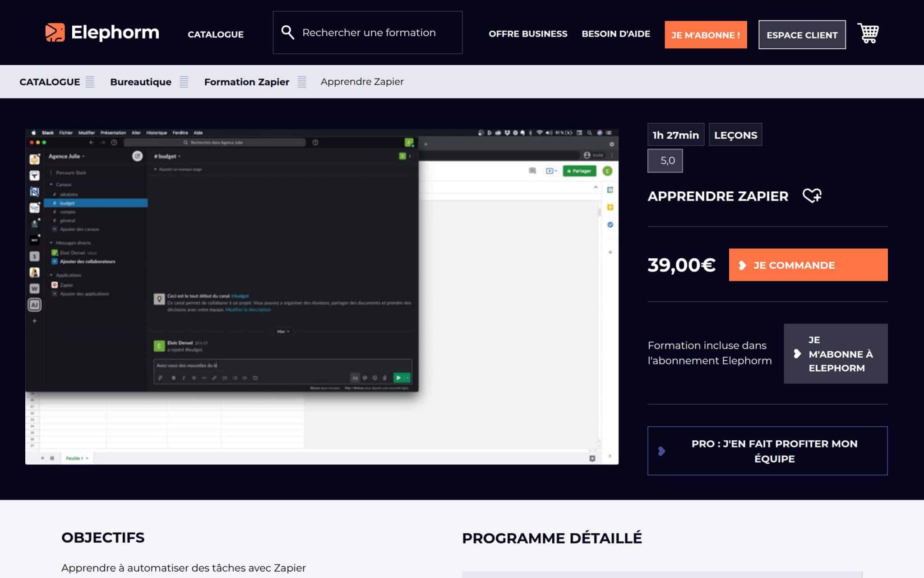Click JE M'ABONNE À ELEPHORM button
Image resolution: width=924 pixels, height=578 pixels.
click(836, 354)
